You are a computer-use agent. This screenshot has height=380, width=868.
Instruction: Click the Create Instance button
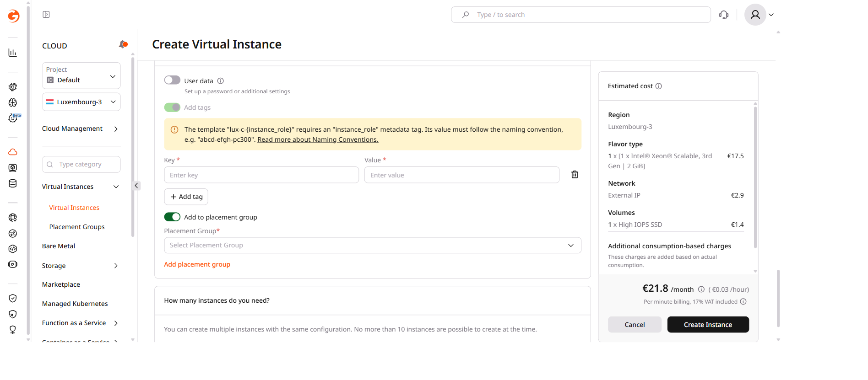pyautogui.click(x=708, y=325)
